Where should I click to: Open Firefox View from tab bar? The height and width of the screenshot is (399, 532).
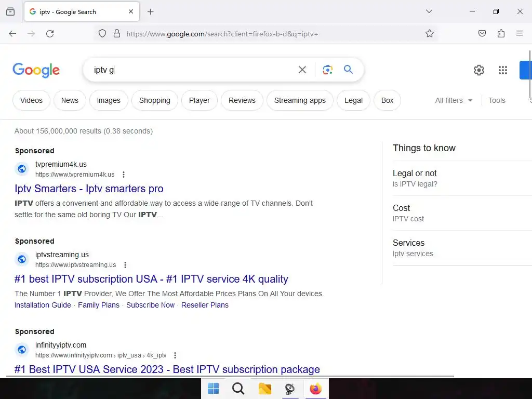(10, 11)
